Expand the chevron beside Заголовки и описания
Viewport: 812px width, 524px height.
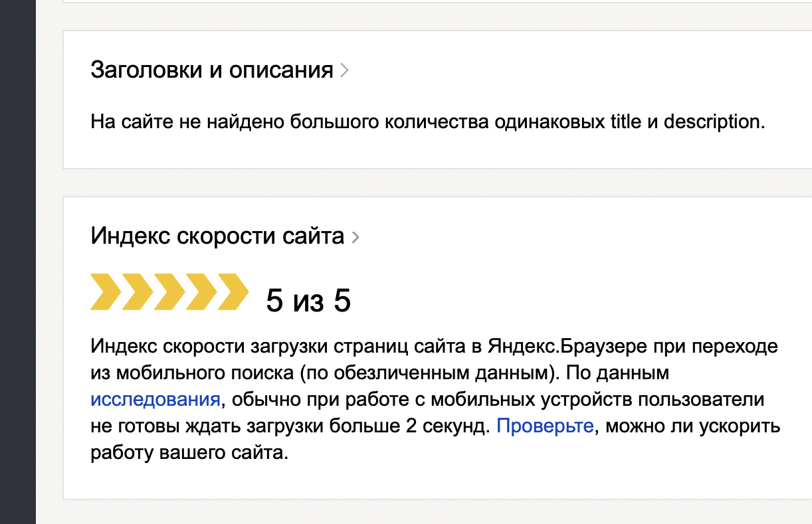344,70
